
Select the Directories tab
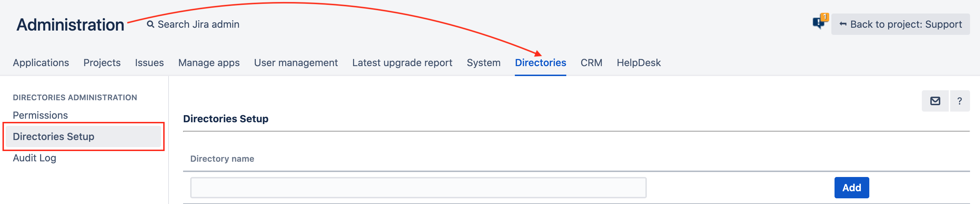[x=540, y=63]
